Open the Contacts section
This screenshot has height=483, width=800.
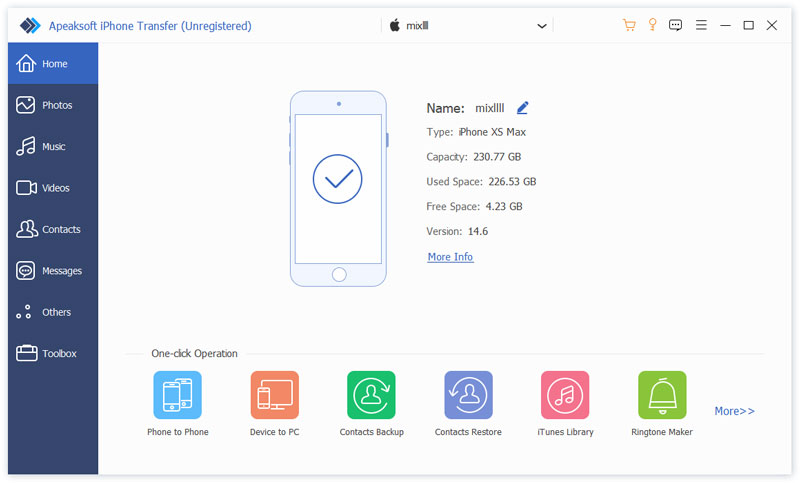click(53, 229)
